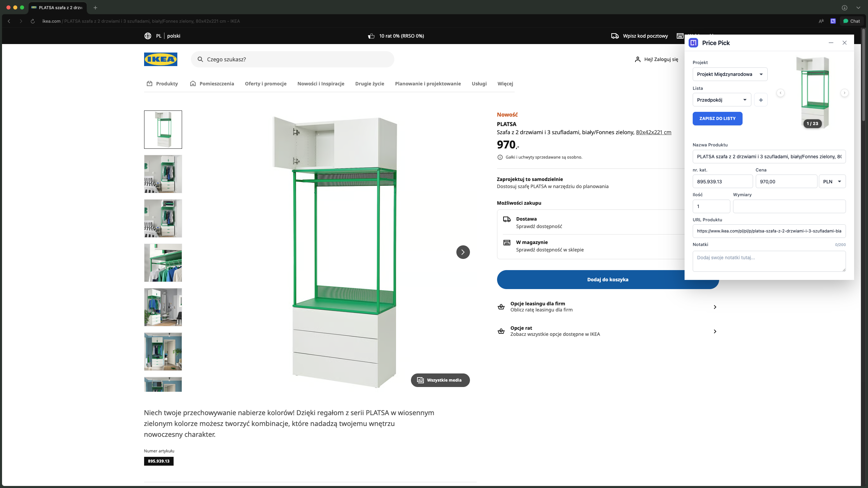Click the Zapisz do listy button
Viewport: 868px width, 488px height.
pos(717,118)
